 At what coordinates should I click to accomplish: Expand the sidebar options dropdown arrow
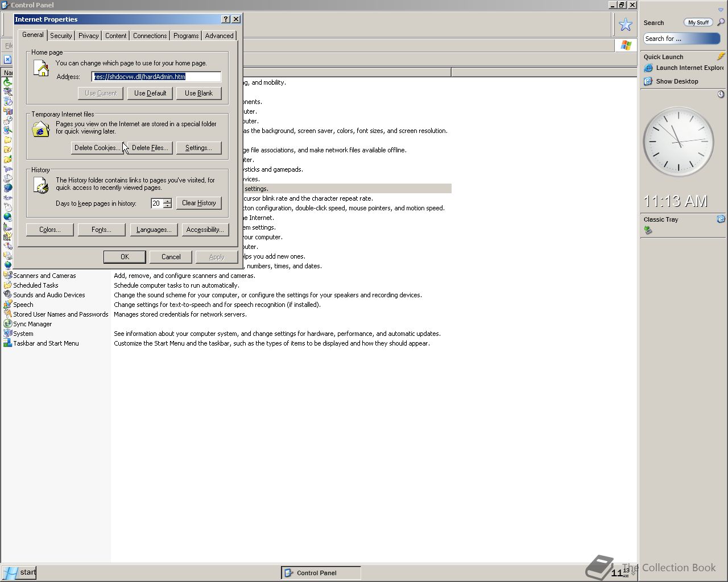point(721,10)
